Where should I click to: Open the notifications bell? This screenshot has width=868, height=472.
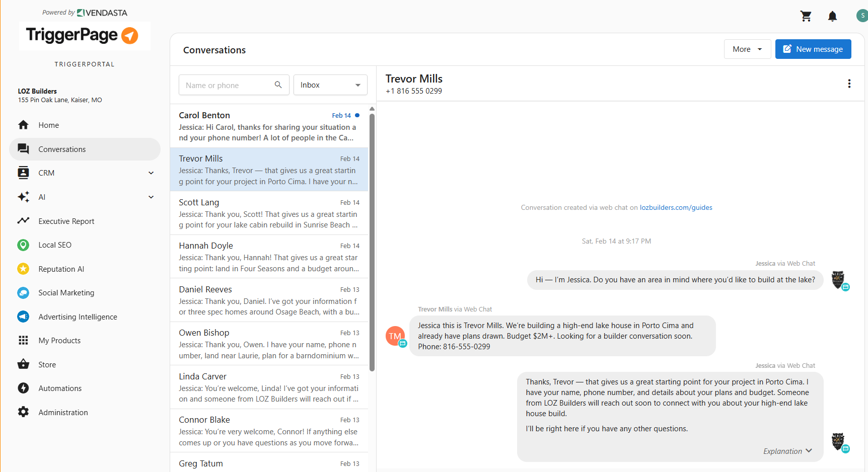pos(833,16)
